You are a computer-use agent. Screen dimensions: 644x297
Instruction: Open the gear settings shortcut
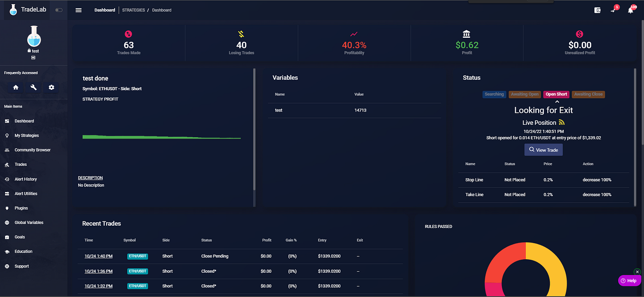pyautogui.click(x=51, y=87)
